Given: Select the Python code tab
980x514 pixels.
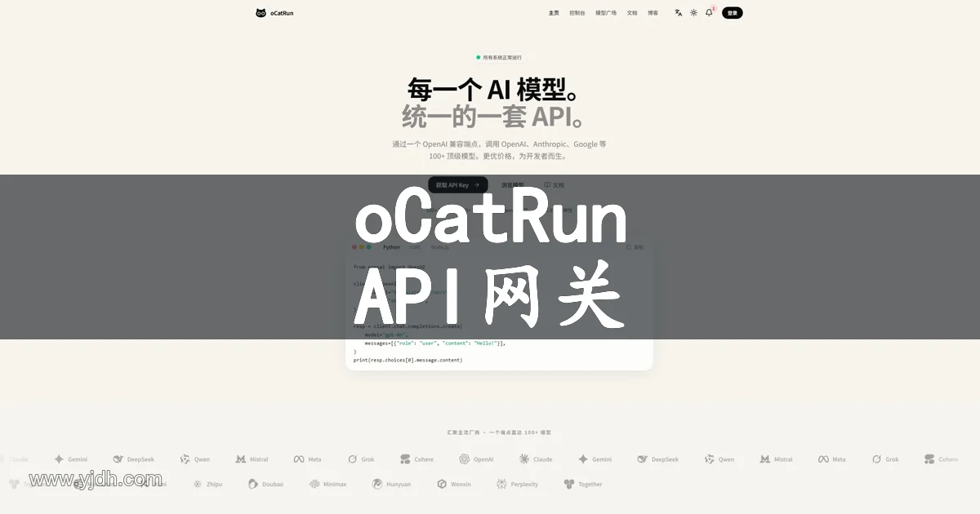Looking at the screenshot, I should (x=392, y=246).
